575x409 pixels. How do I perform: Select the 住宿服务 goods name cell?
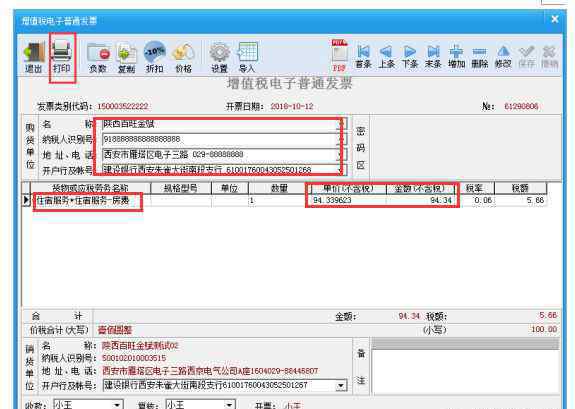pos(90,200)
